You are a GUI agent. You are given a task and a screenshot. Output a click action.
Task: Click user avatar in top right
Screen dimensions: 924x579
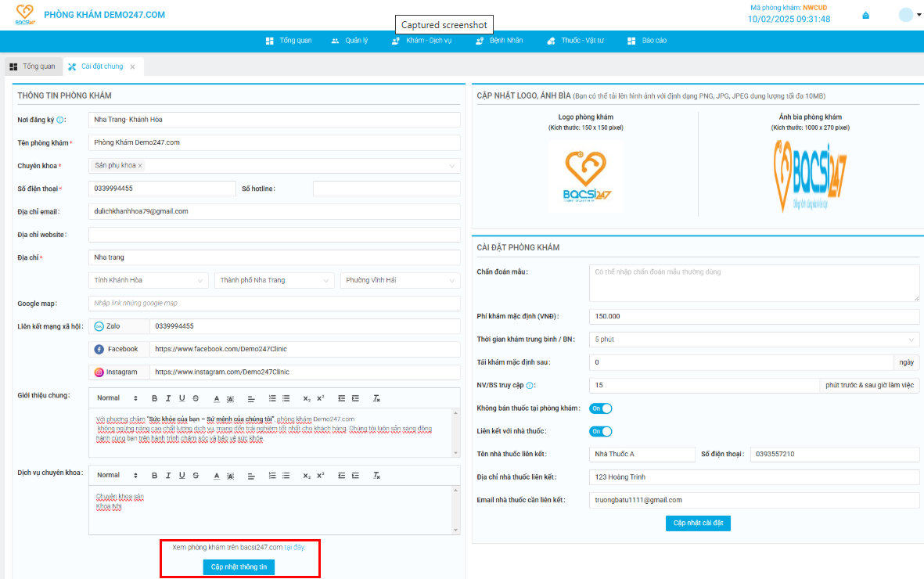point(906,15)
